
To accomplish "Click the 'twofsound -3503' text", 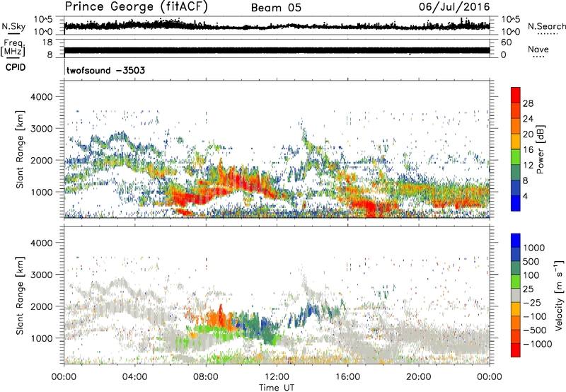I will click(x=105, y=70).
